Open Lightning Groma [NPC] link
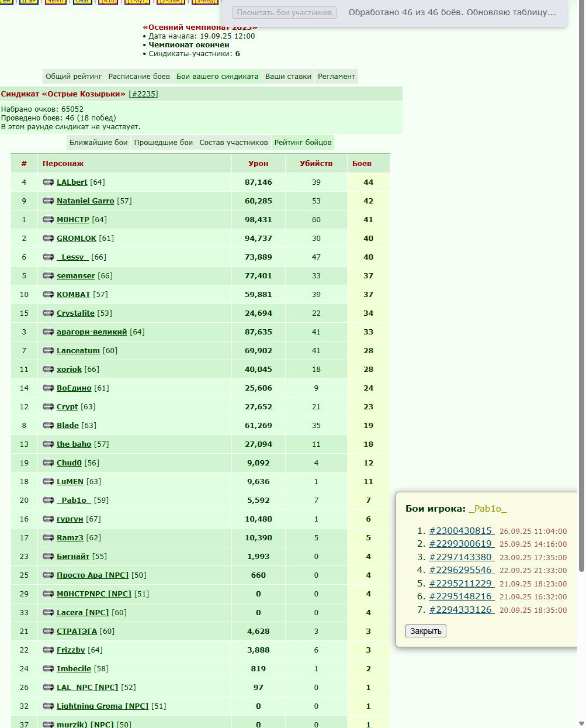The image size is (586, 728). click(102, 706)
